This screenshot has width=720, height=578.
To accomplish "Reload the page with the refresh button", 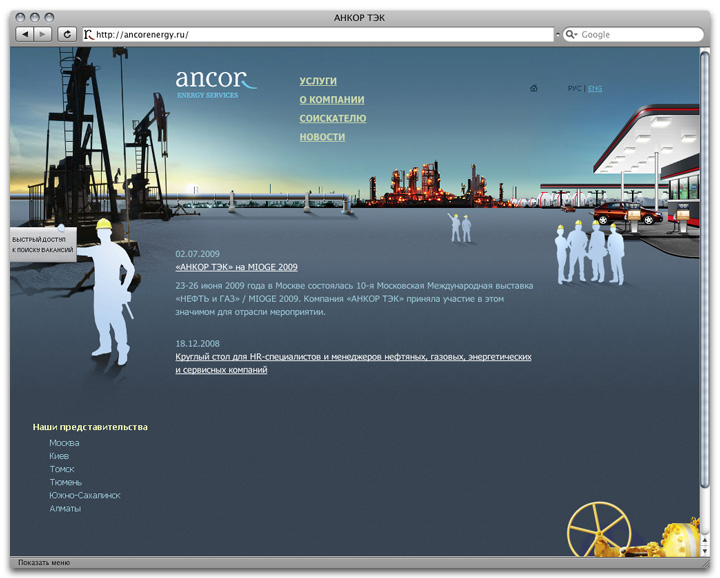I will point(68,34).
